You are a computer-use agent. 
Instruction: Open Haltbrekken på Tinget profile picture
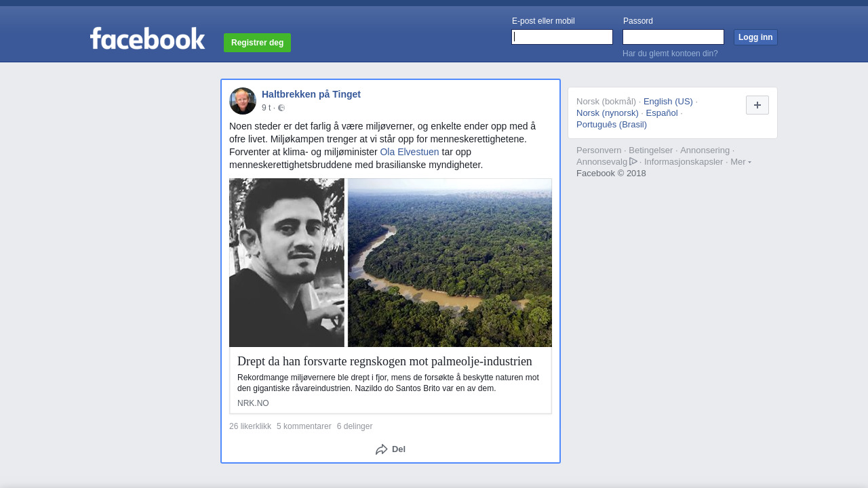click(x=243, y=101)
